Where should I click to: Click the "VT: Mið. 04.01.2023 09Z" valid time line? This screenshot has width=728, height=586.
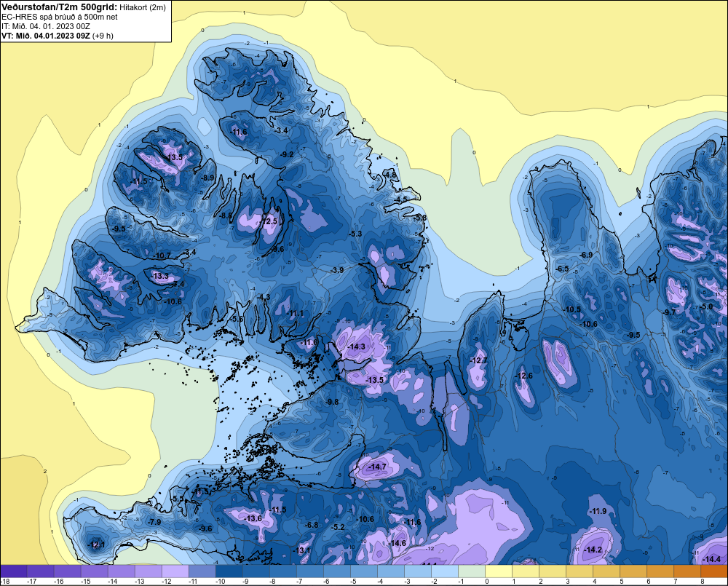[x=45, y=36]
